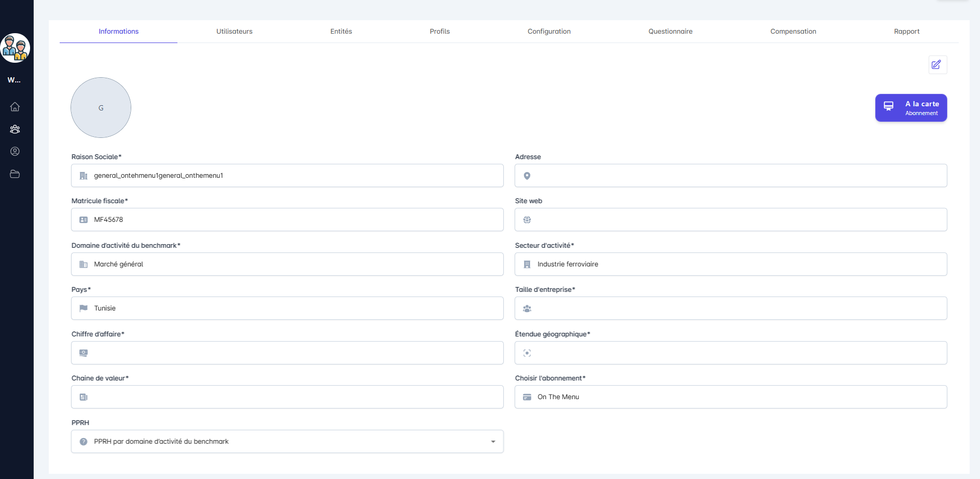The width and height of the screenshot is (980, 479).
Task: Switch to the Utilisateurs tab
Action: pos(234,32)
